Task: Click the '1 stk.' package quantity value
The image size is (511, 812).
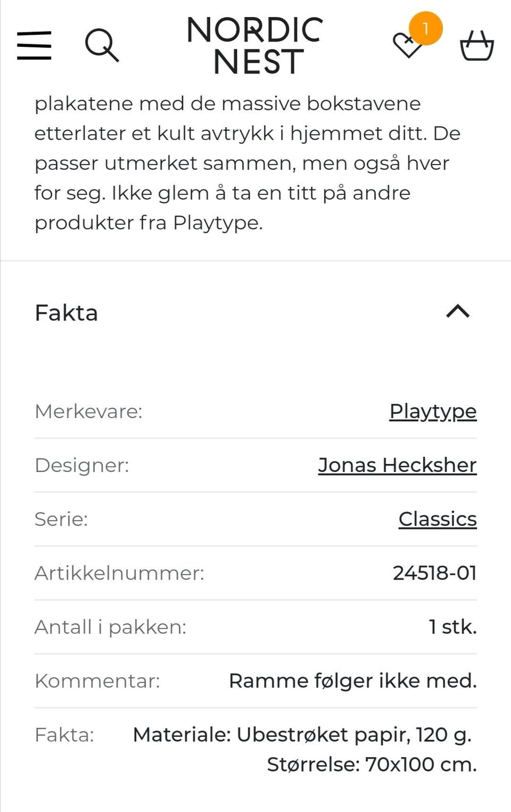Action: point(452,627)
